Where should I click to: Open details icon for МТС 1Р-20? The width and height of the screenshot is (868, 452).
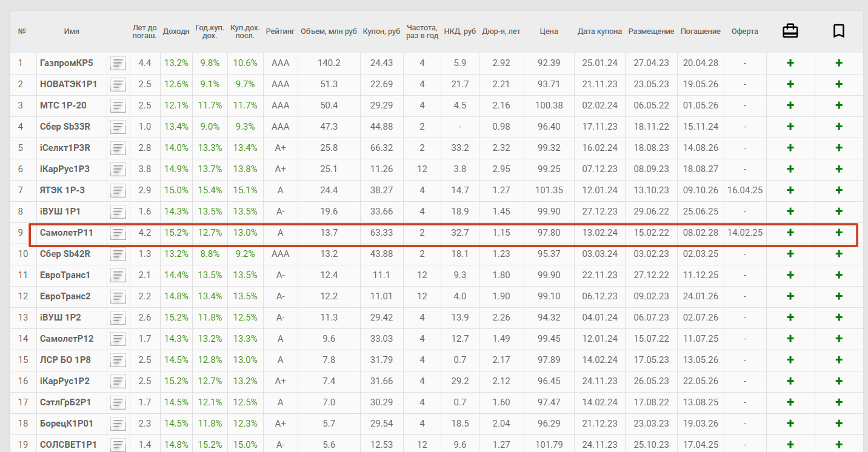(x=118, y=105)
